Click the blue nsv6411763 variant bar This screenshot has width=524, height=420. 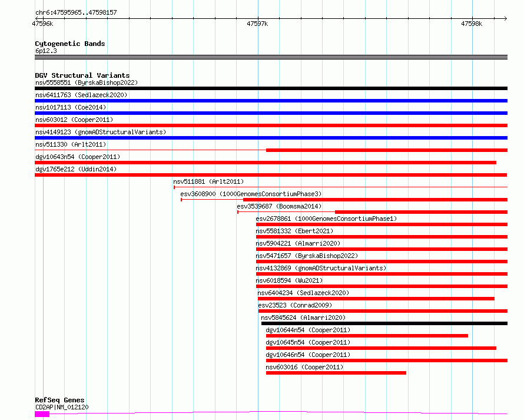(x=271, y=101)
